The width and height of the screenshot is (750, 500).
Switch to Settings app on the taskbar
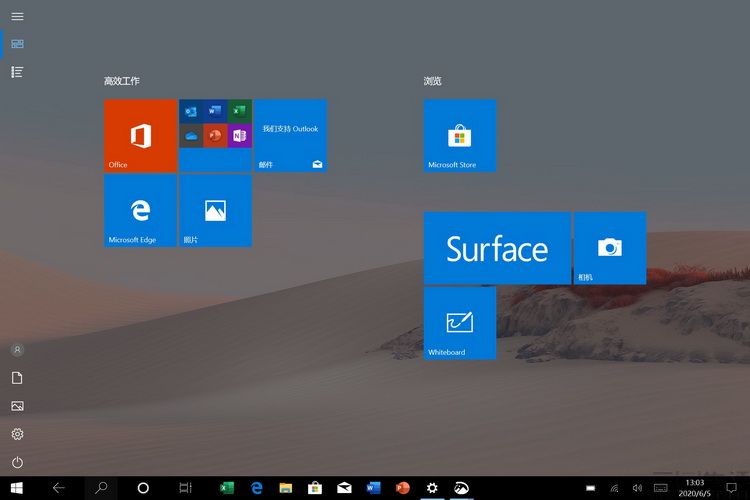pyautogui.click(x=432, y=488)
